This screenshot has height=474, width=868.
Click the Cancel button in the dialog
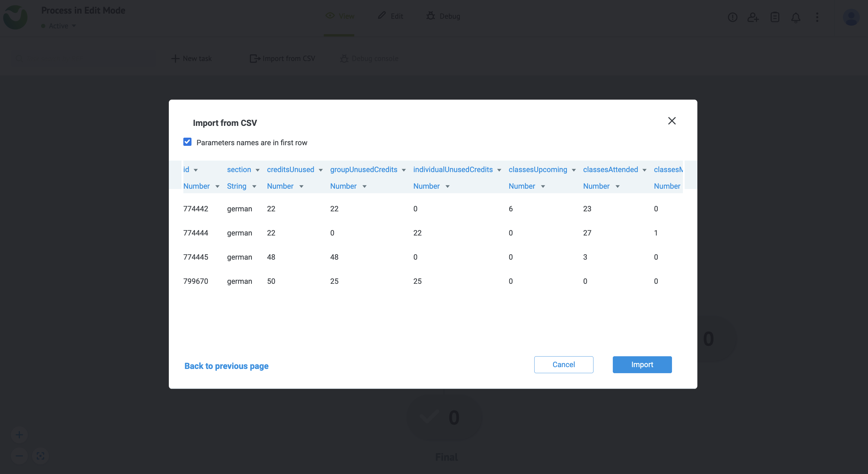(563, 364)
